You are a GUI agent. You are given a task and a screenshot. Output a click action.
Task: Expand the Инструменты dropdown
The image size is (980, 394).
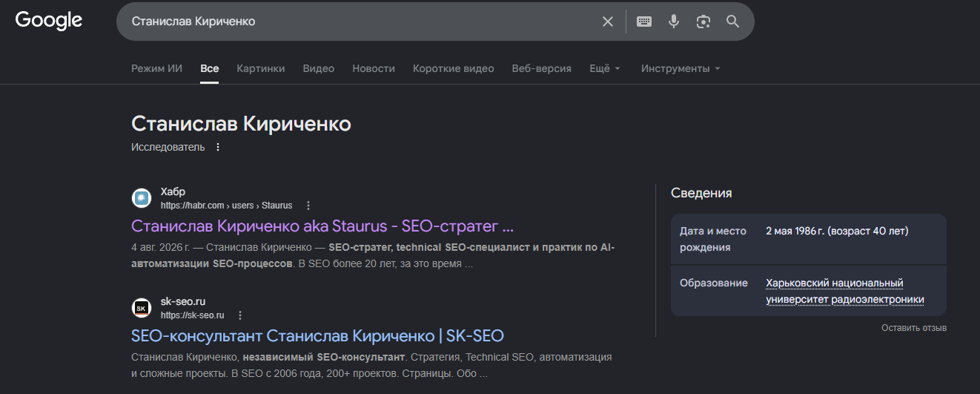[x=681, y=68]
